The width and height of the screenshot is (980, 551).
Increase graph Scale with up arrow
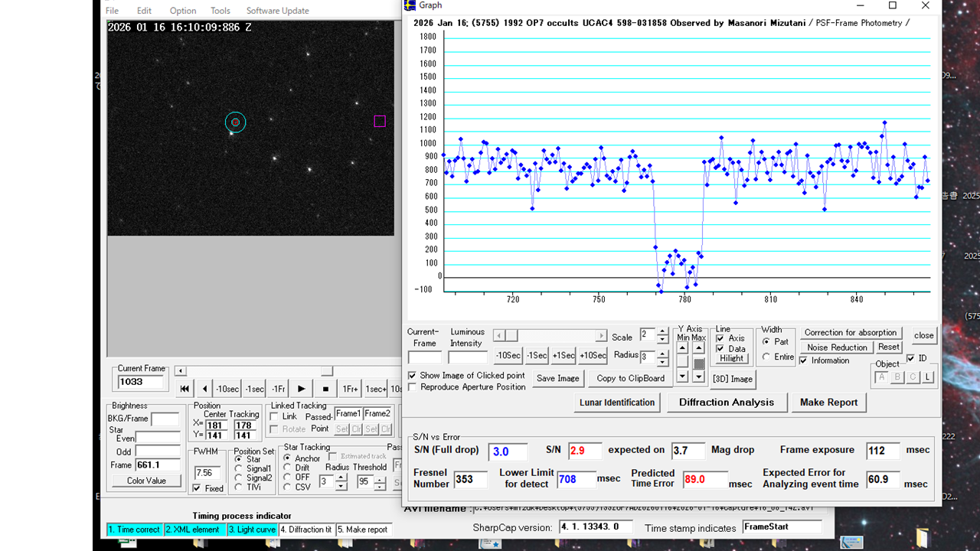(x=663, y=331)
